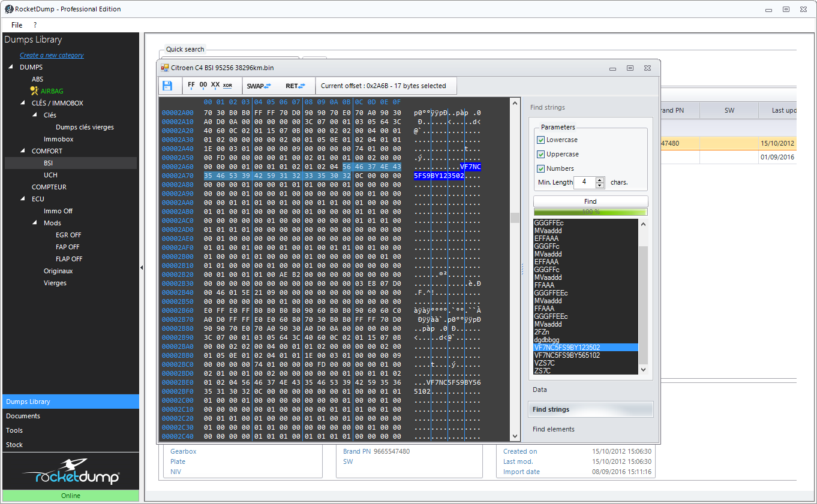Select VF7NC5FS9BY565102 in the strings list
Image resolution: width=817 pixels, height=504 pixels.
tap(567, 355)
